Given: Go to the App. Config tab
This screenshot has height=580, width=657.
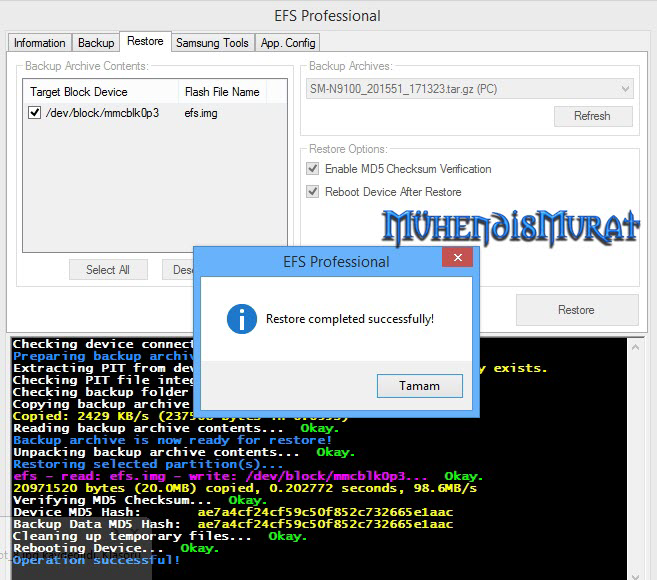Looking at the screenshot, I should pyautogui.click(x=288, y=43).
